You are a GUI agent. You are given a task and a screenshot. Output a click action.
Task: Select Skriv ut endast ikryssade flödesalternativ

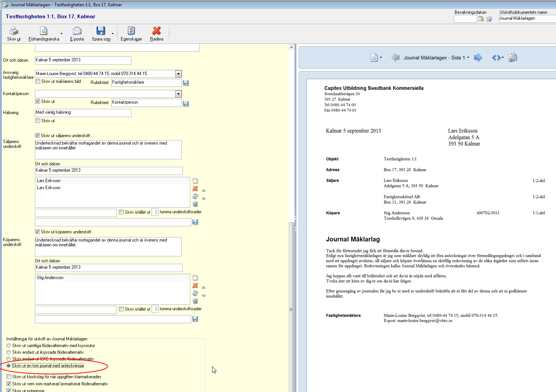[x=9, y=352]
